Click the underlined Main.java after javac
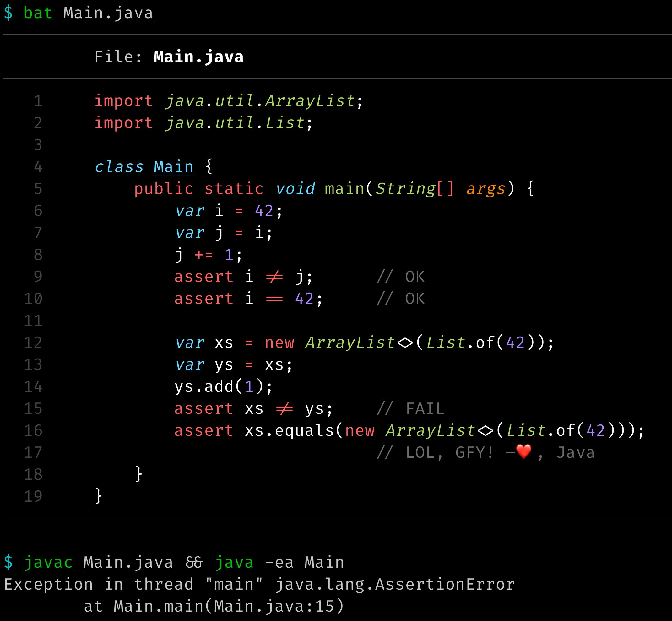The height and width of the screenshot is (621, 672). tap(128, 563)
